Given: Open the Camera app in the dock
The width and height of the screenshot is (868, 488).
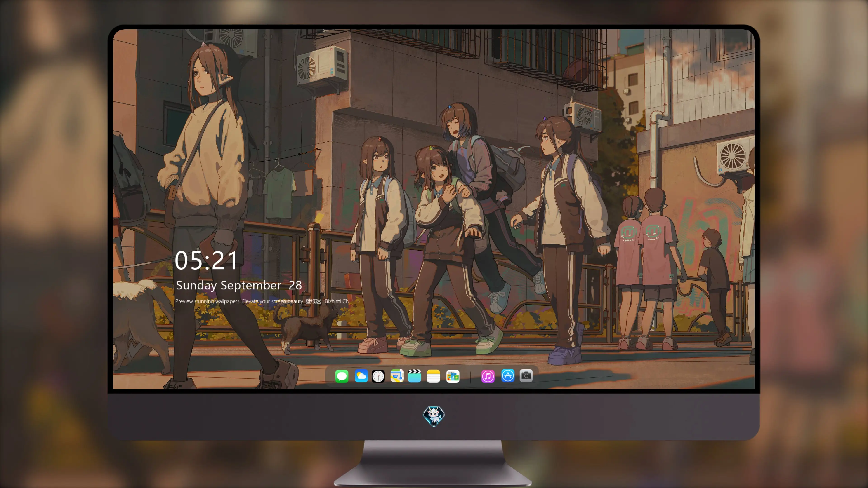Looking at the screenshot, I should pyautogui.click(x=526, y=375).
